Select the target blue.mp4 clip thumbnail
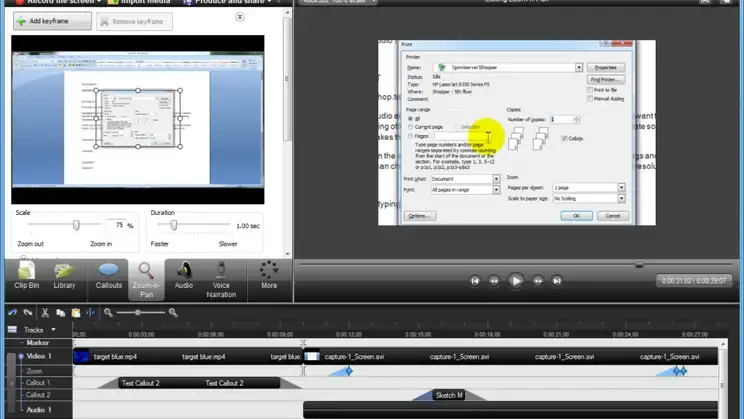Viewport: 744px width, 419px height. [x=81, y=356]
